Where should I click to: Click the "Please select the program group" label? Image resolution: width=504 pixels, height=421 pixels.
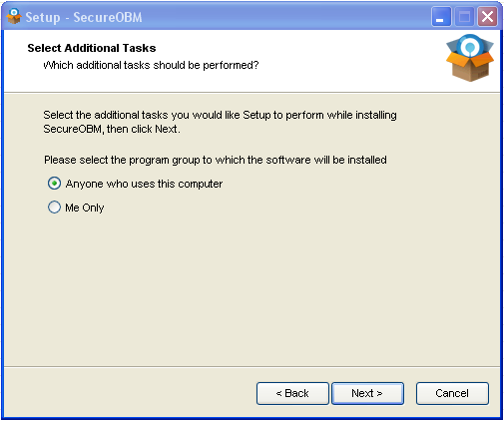pos(216,160)
